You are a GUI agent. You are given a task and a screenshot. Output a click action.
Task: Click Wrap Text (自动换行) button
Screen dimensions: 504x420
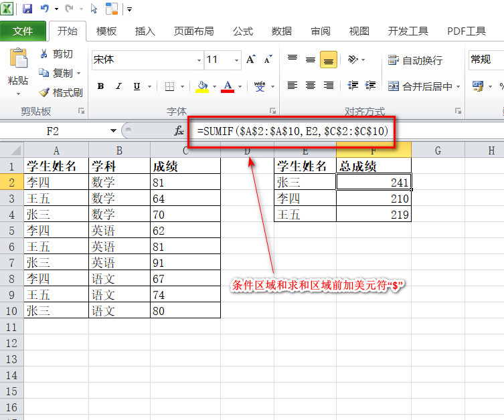(415, 60)
